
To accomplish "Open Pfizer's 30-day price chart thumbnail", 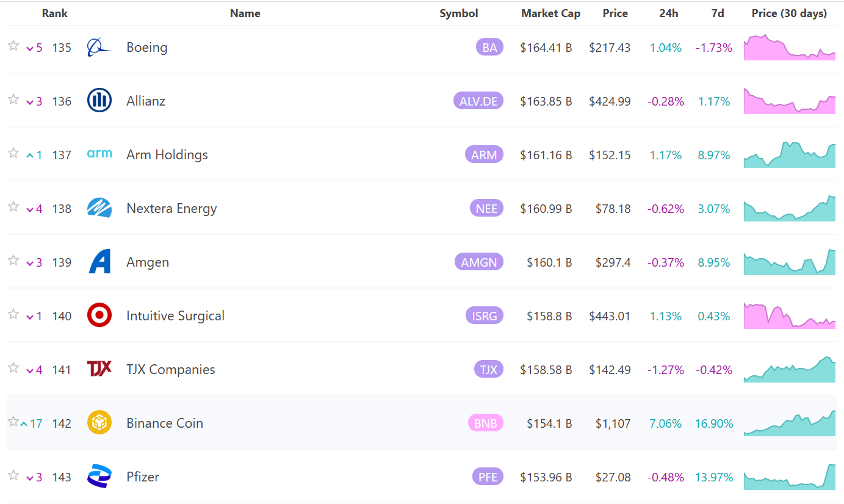I will [789, 477].
